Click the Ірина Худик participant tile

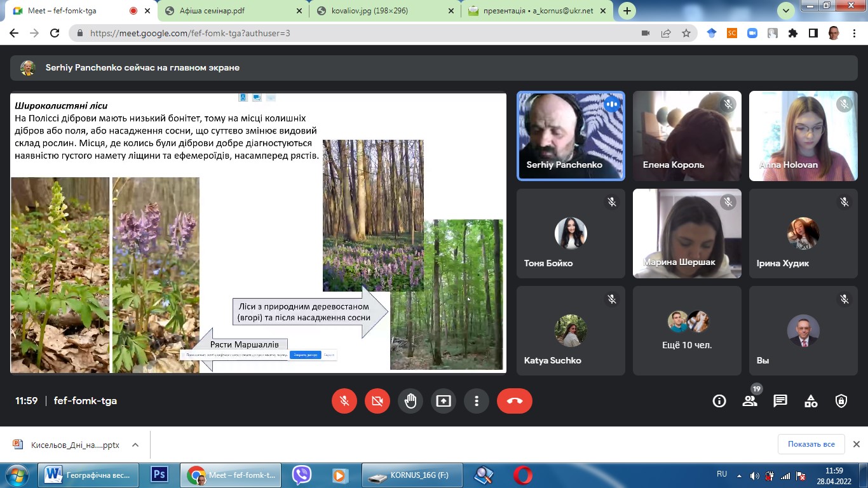click(x=803, y=233)
